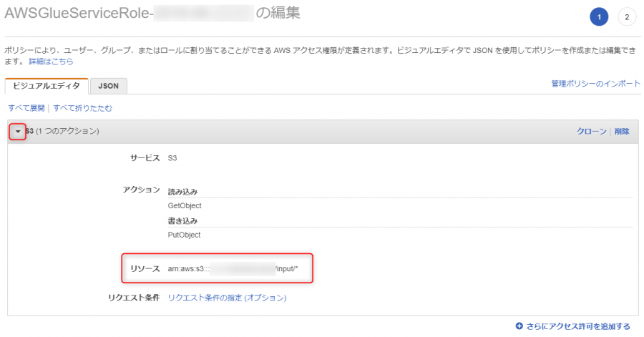This screenshot has height=337, width=644.
Task: Switch to the JSON tab
Action: pos(109,86)
